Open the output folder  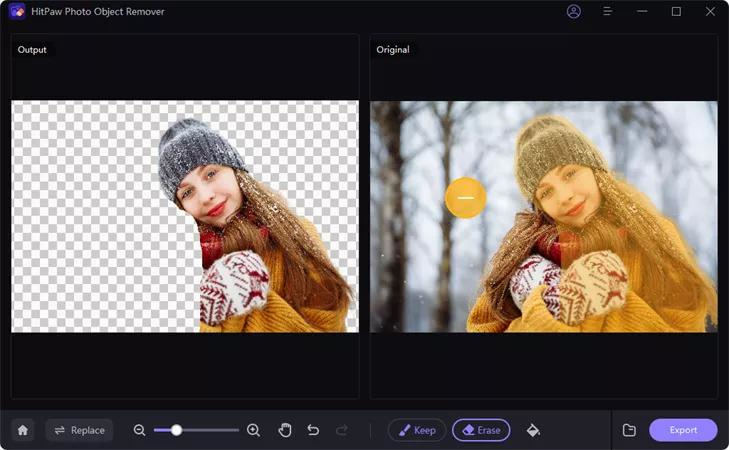point(629,430)
